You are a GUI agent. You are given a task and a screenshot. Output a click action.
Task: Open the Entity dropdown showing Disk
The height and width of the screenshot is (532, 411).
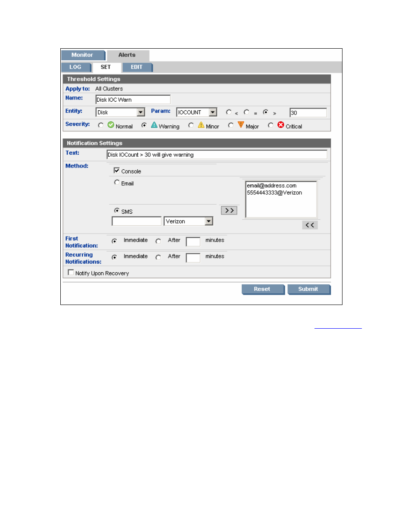[120, 112]
